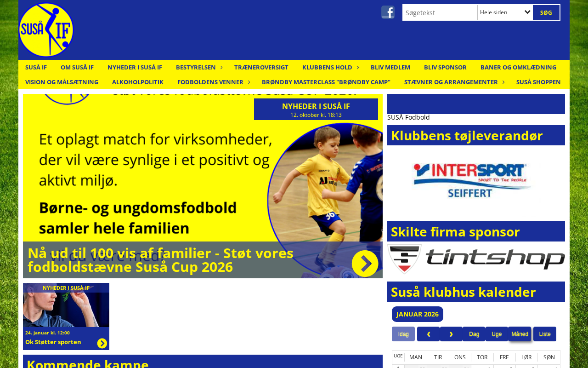Open the Suså Shoppen menu item

[x=538, y=82]
